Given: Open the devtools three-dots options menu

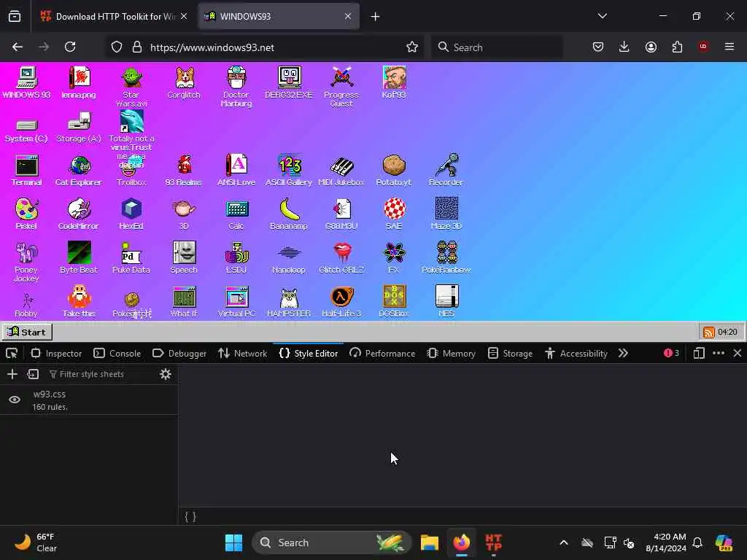Looking at the screenshot, I should click(x=719, y=354).
